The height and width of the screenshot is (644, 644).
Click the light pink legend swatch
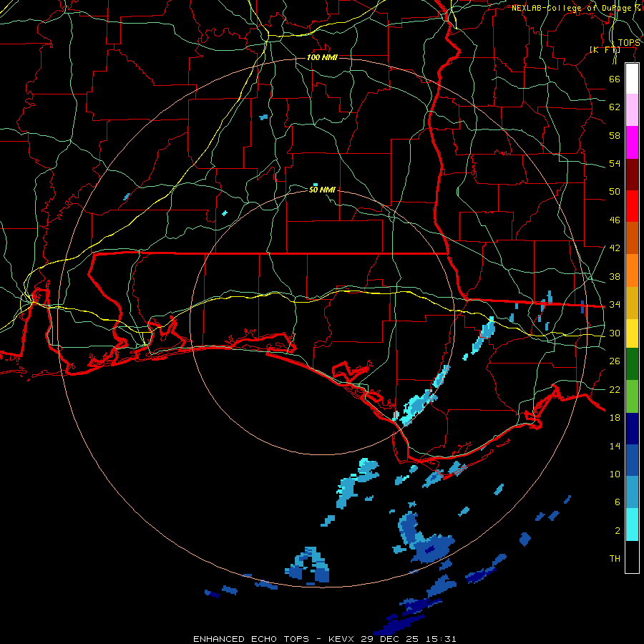coord(632,109)
